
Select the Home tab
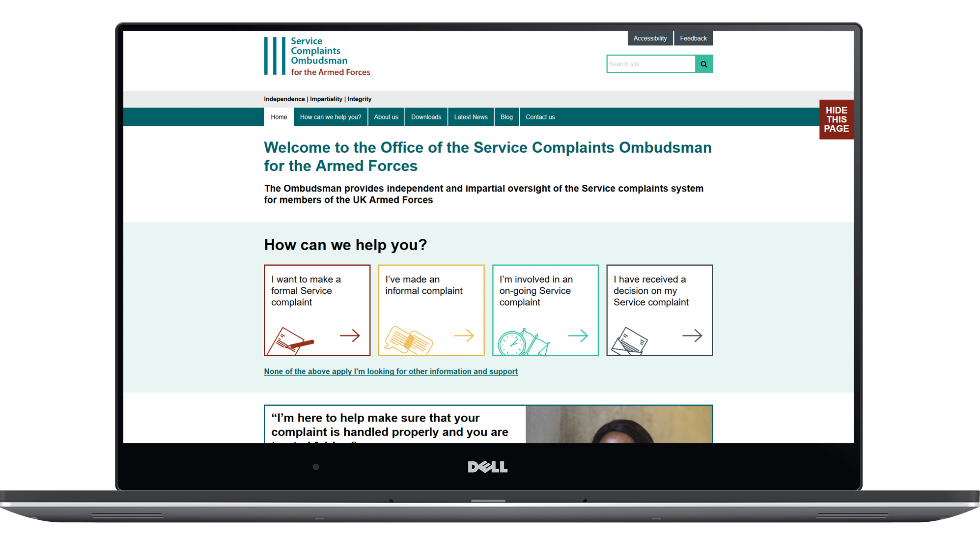(x=278, y=117)
